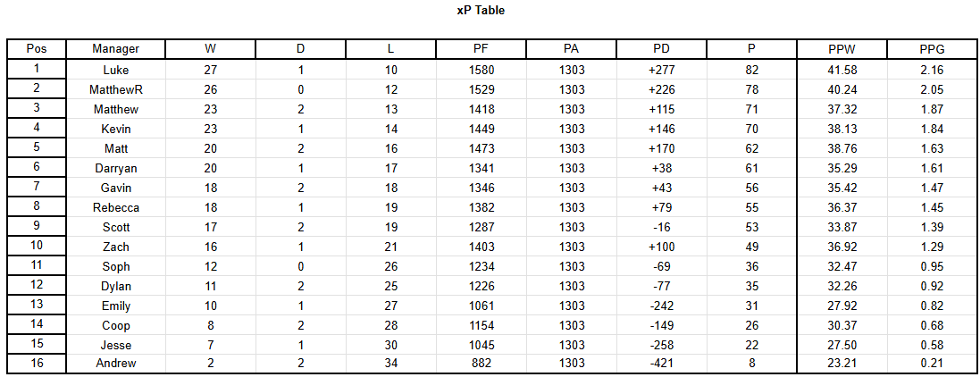Select the +277 PD cell
The width and height of the screenshot is (980, 377).
coord(662,70)
